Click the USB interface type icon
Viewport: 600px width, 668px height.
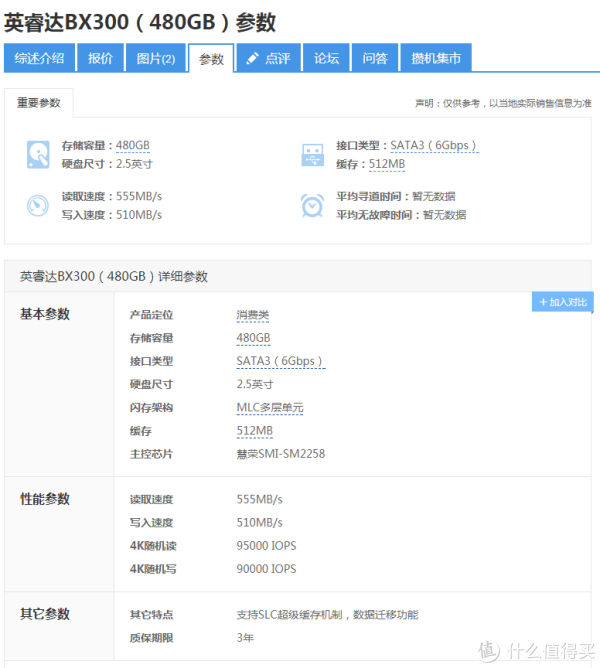pyautogui.click(x=312, y=155)
